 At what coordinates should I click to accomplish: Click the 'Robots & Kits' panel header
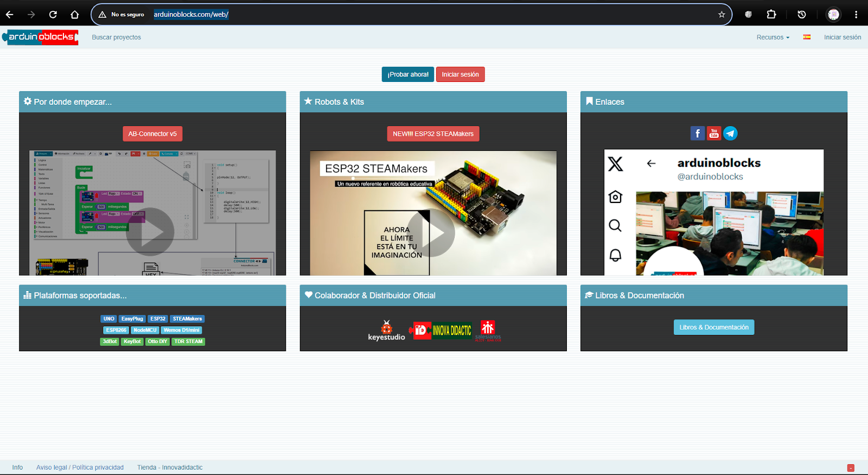pyautogui.click(x=433, y=102)
